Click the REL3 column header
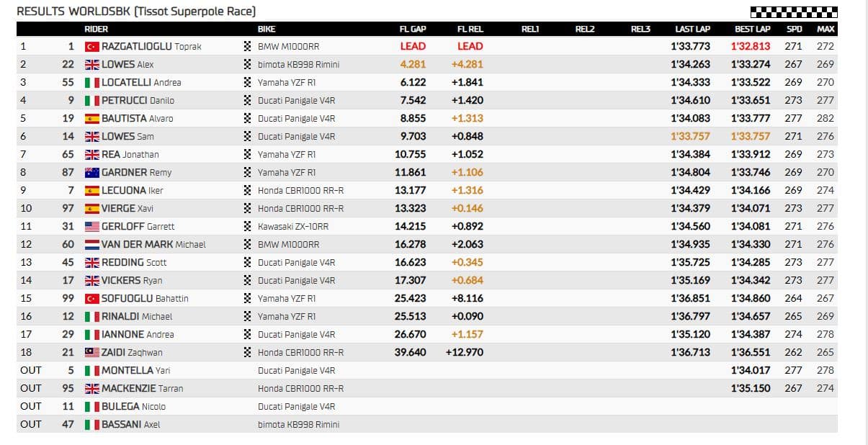Screen dimensions: 868x445 [640, 29]
